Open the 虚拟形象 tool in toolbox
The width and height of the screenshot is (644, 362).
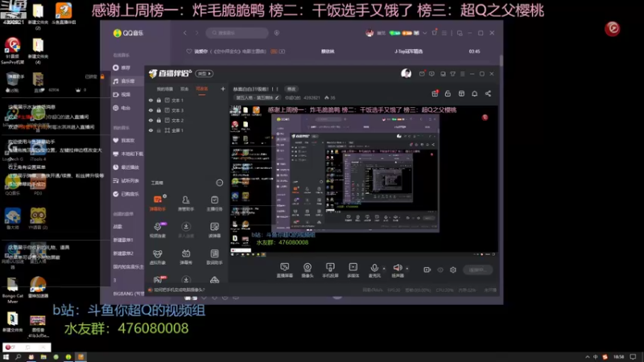pyautogui.click(x=158, y=257)
